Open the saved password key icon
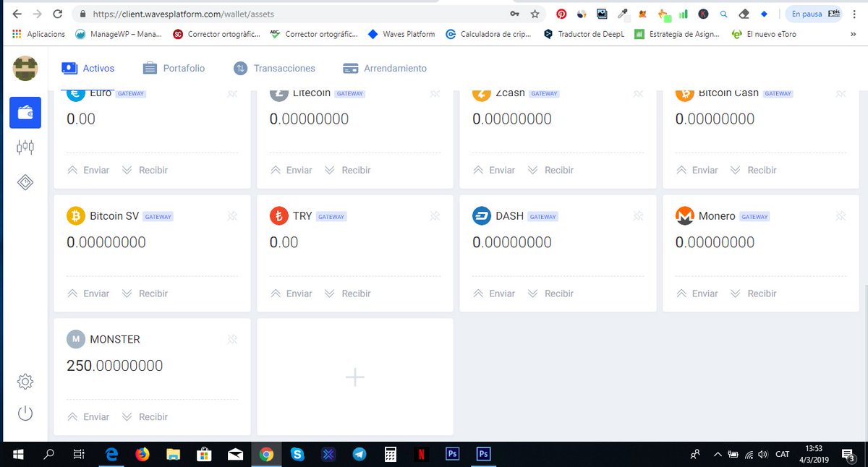The height and width of the screenshot is (467, 868). pyautogui.click(x=514, y=14)
